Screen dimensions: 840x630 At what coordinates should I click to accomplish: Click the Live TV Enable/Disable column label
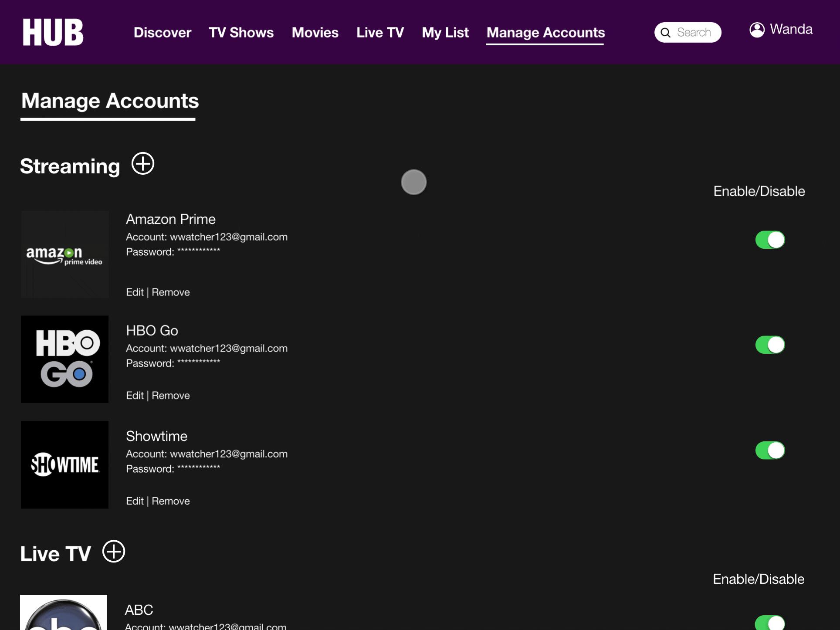pyautogui.click(x=759, y=579)
